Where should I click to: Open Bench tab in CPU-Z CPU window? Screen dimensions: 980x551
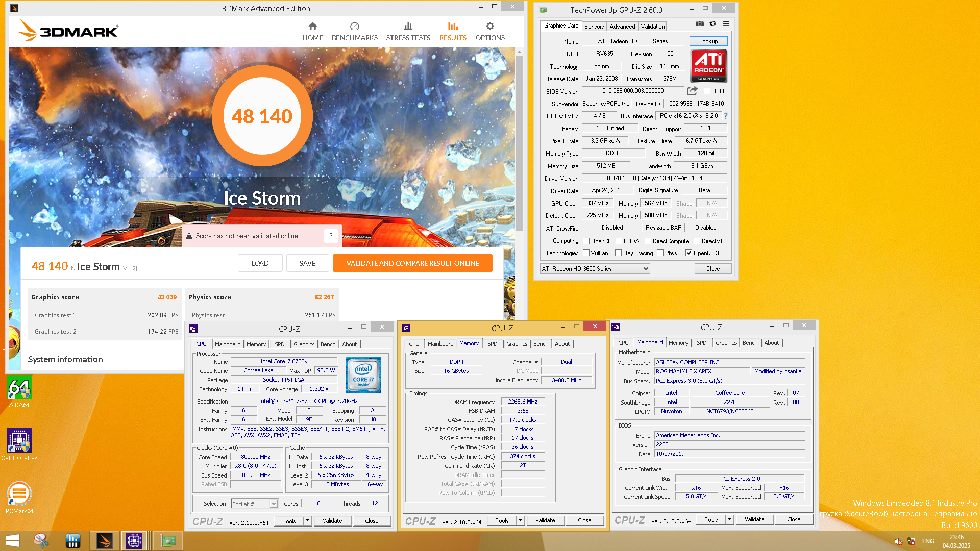click(x=328, y=344)
